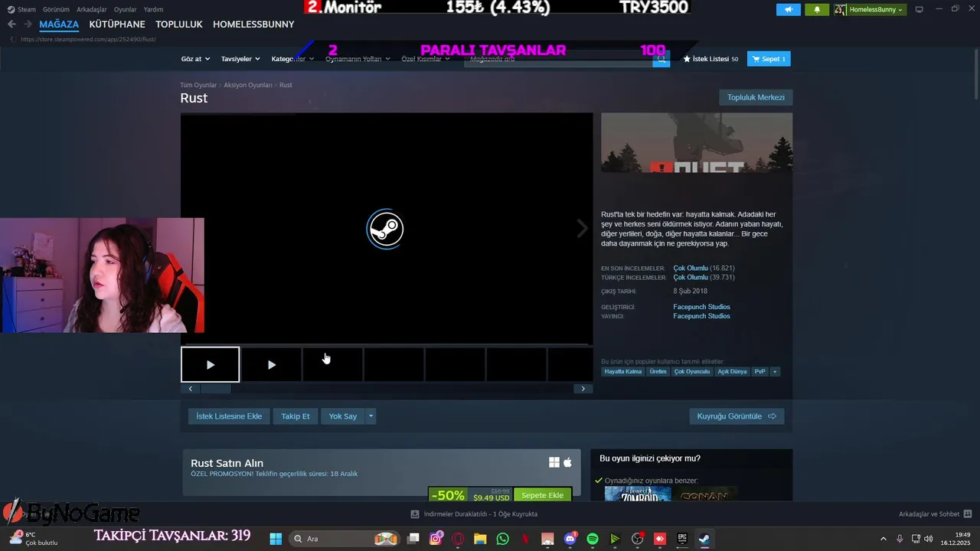This screenshot has width=980, height=551.
Task: Open the green notifications bell
Action: 817,9
